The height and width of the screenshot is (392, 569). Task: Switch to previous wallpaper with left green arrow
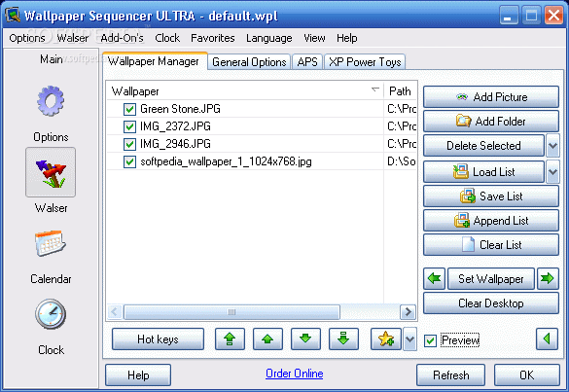(x=435, y=279)
